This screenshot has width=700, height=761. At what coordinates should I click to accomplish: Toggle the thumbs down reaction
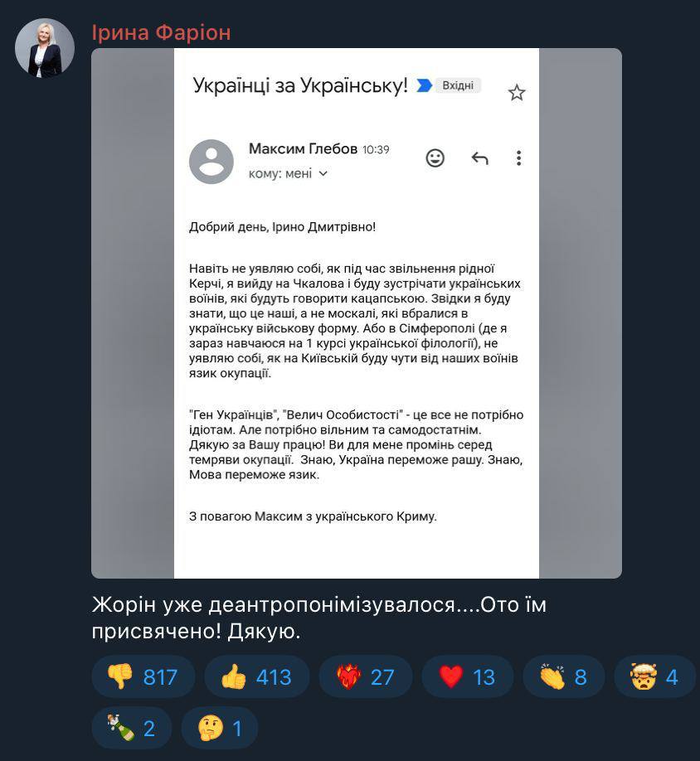(x=143, y=676)
